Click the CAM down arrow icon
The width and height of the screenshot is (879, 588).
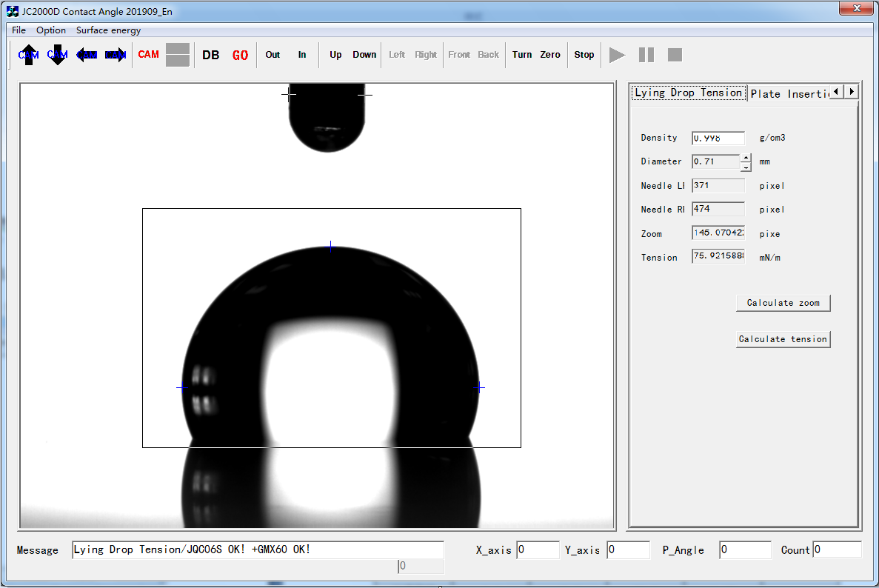point(57,55)
